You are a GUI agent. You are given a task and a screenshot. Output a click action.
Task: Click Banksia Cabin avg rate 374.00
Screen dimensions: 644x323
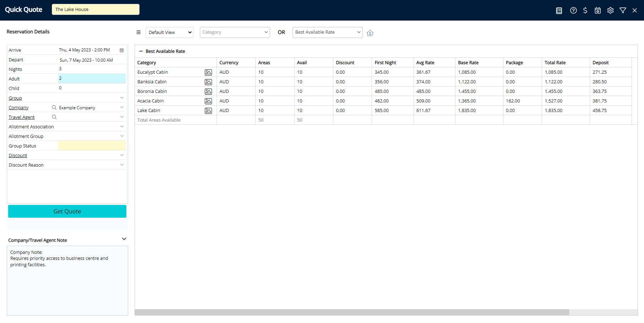pyautogui.click(x=423, y=82)
